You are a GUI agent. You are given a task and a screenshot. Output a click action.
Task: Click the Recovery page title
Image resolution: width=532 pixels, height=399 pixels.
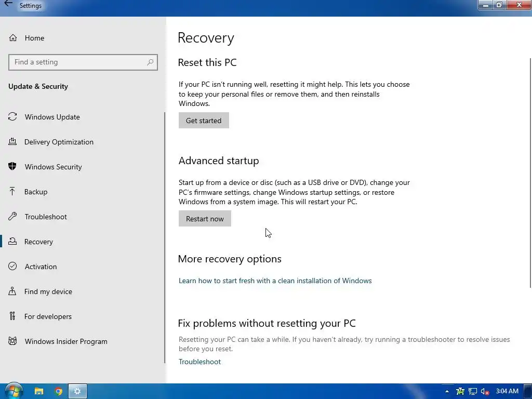click(206, 37)
